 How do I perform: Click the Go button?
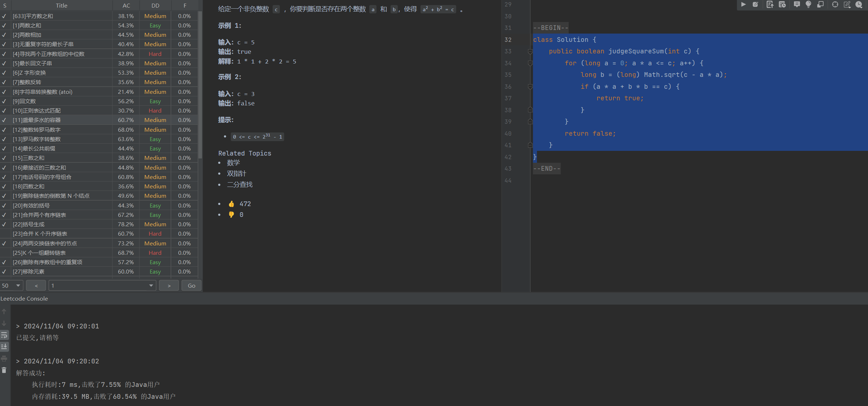pos(191,285)
